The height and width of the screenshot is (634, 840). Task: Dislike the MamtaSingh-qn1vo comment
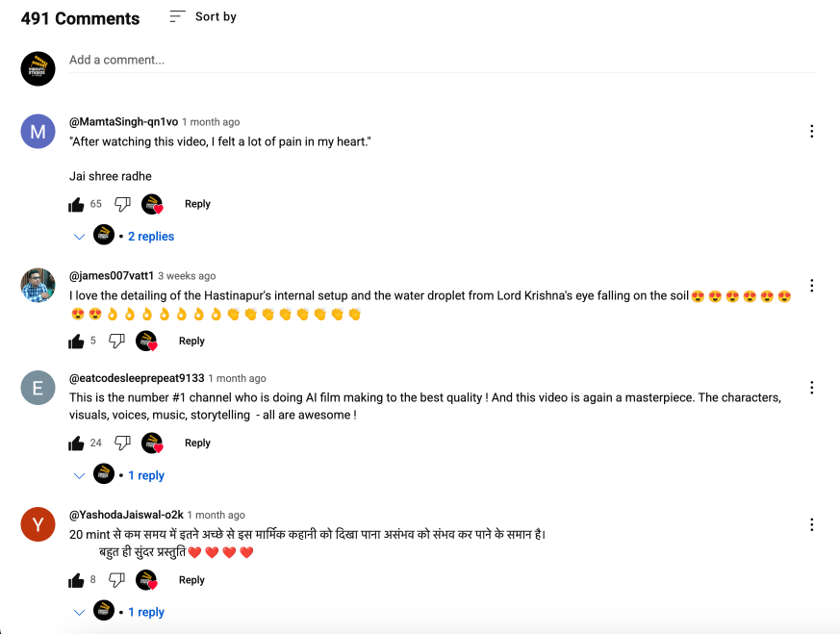point(122,204)
